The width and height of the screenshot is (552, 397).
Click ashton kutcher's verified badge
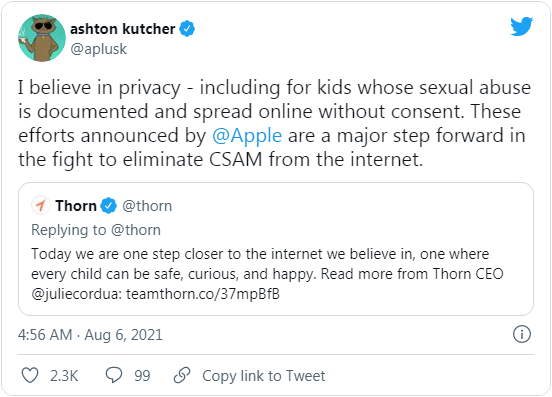187,29
